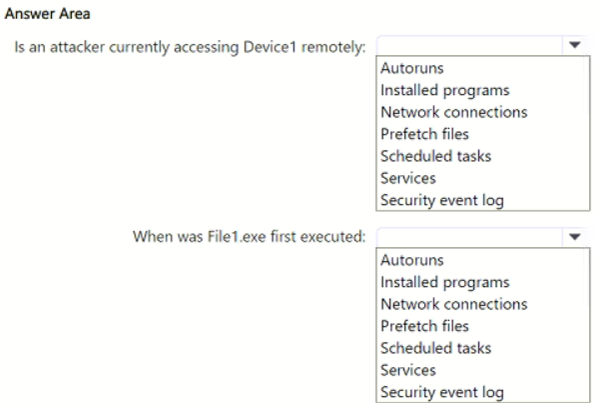Click the 'When was File1.exe first executed' label
This screenshot has width=597, height=408.
[x=249, y=237]
